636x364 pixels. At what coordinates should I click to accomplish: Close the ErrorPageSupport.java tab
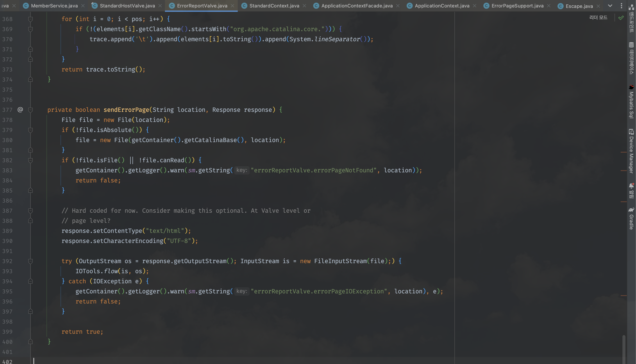pos(549,6)
